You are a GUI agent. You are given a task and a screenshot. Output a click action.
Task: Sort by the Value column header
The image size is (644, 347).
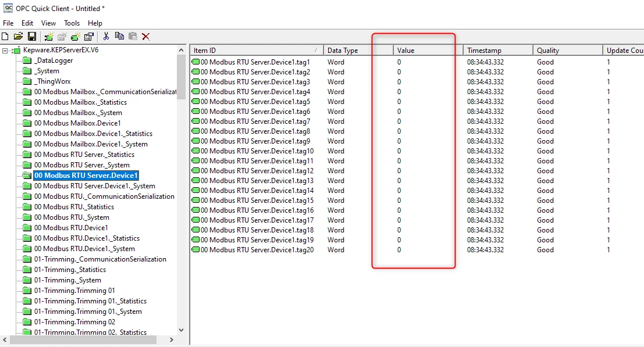pyautogui.click(x=428, y=50)
